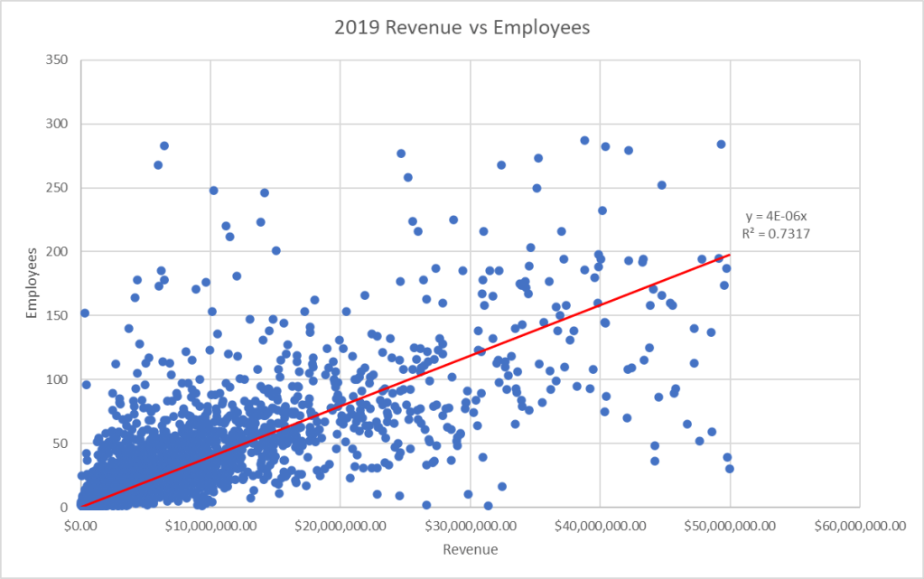This screenshot has width=924, height=579.
Task: Click the '$10,000,000.00' x-axis label
Action: coord(210,525)
